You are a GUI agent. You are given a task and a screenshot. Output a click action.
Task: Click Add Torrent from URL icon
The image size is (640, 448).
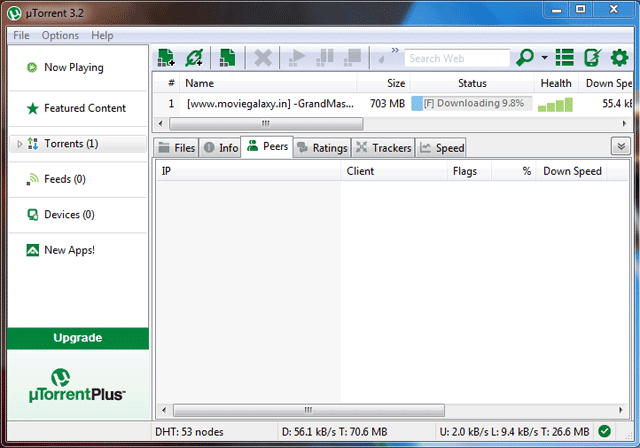click(x=194, y=58)
